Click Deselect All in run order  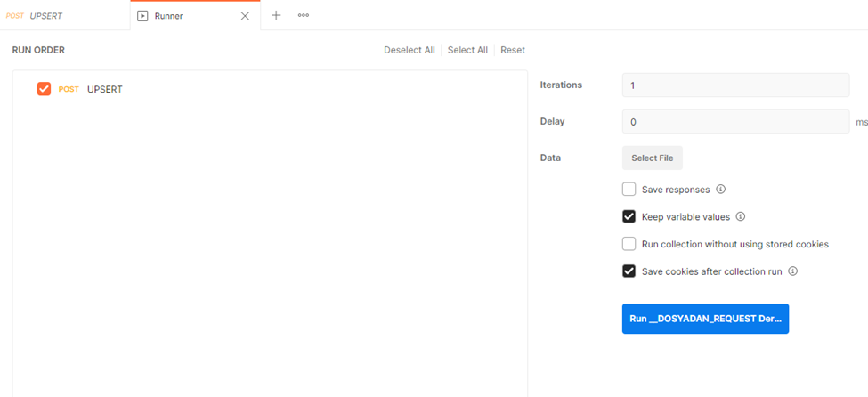coord(409,50)
